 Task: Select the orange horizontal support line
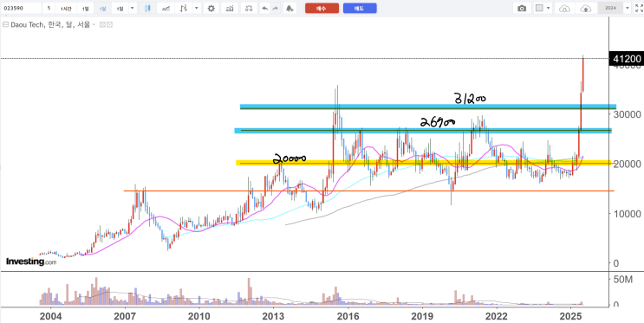pos(369,191)
